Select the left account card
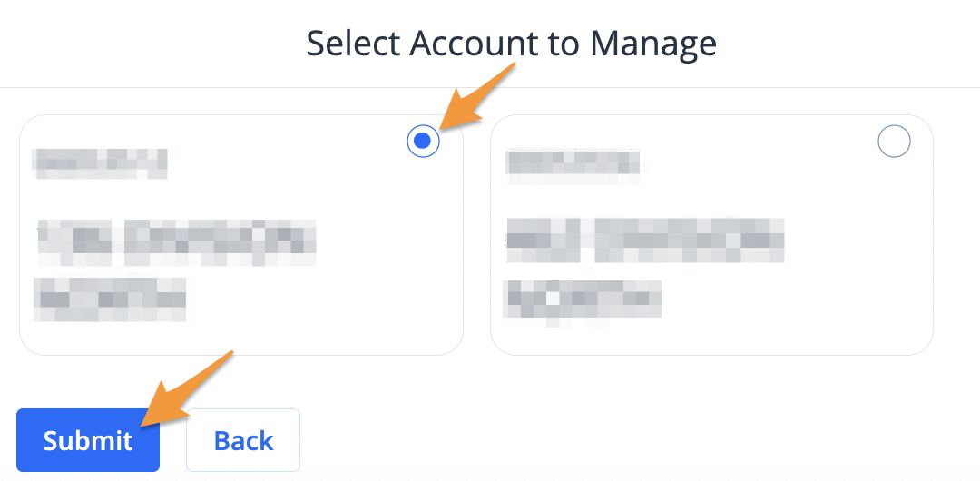Viewport: 980px width, 481px height. point(241,235)
